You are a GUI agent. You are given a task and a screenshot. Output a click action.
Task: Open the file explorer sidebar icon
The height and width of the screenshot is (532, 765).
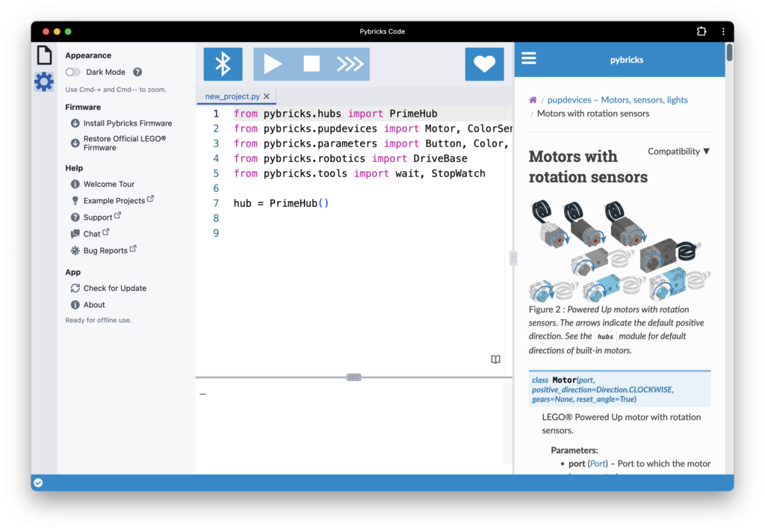coord(44,55)
